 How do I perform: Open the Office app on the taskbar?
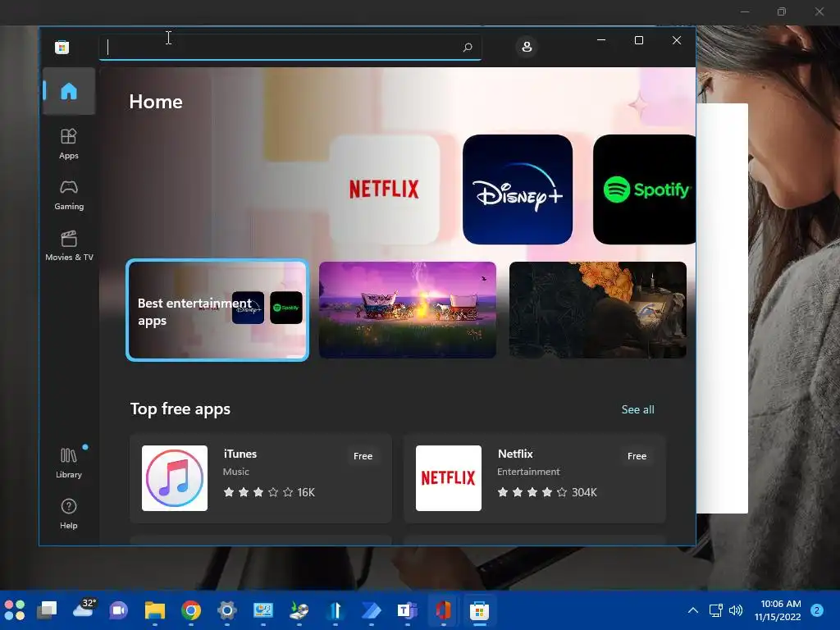pyautogui.click(x=443, y=610)
